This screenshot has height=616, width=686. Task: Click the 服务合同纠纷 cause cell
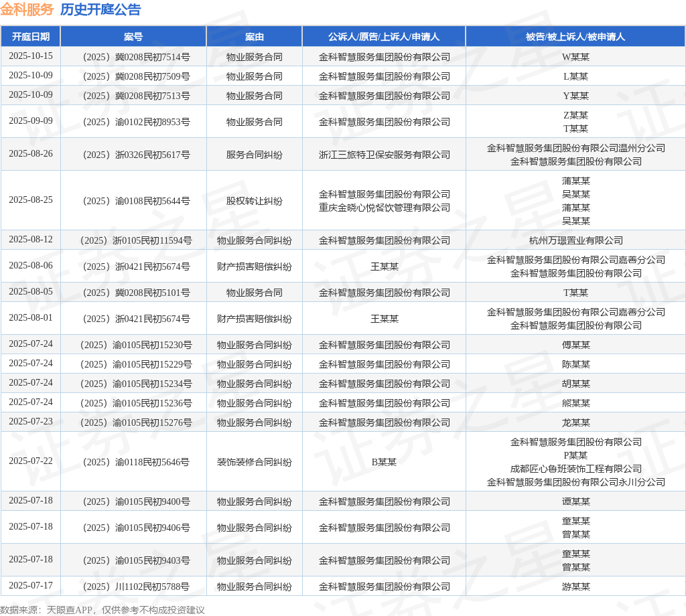254,154
